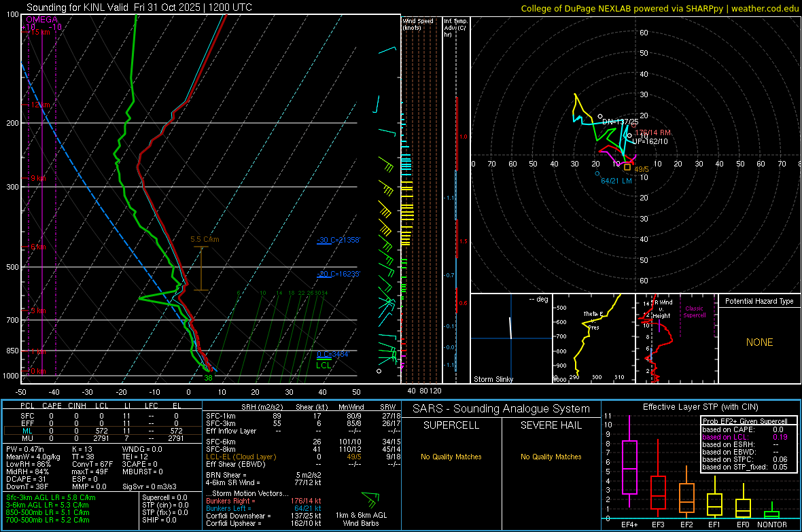
Task: Select the orange 'LCL-EL (Cloud Layer)' row label
Action: click(x=241, y=457)
